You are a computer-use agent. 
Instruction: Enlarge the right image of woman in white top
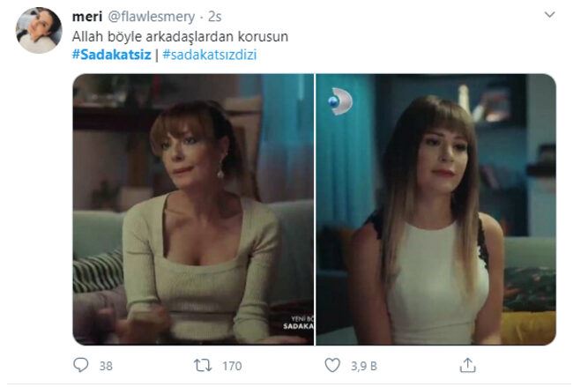[x=436, y=209]
